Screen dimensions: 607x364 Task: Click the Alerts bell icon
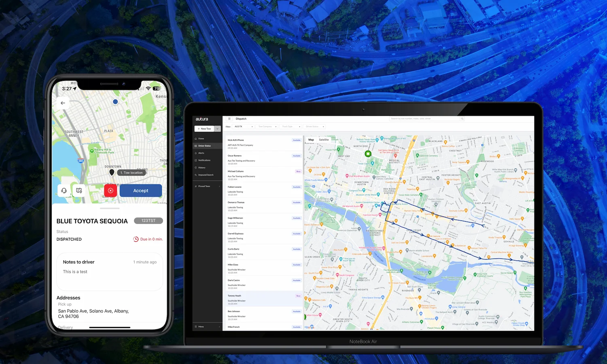tap(196, 153)
